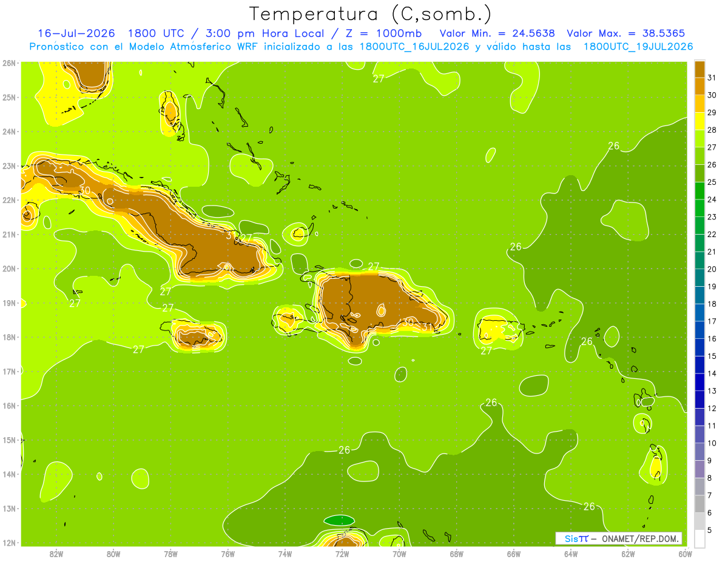728x562 pixels.
Task: Click legend value "28" on the color scale
Action: pos(712,130)
